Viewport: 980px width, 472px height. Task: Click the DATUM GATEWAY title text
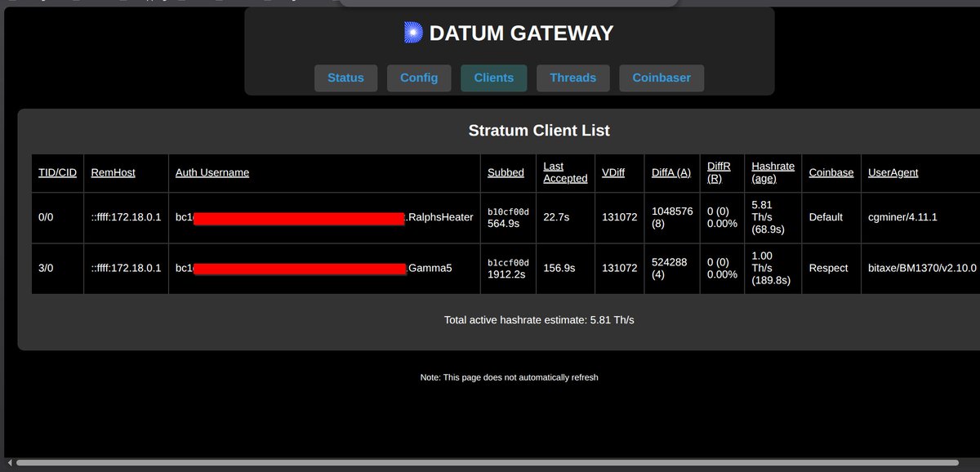tap(521, 33)
